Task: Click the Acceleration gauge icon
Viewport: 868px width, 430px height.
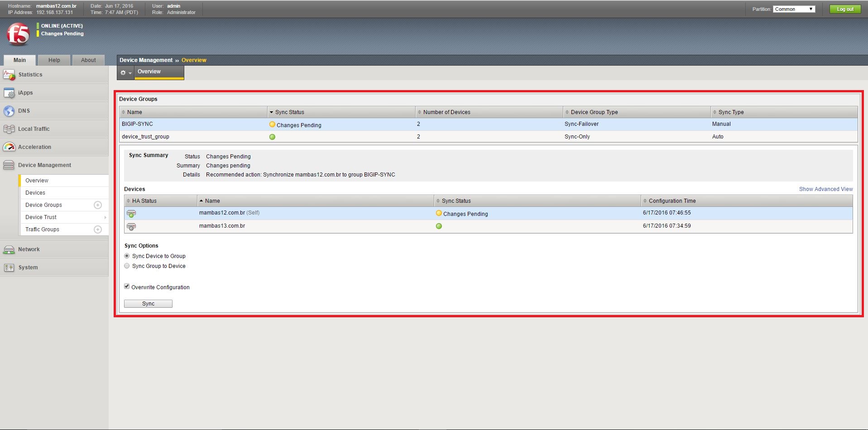Action: 9,147
